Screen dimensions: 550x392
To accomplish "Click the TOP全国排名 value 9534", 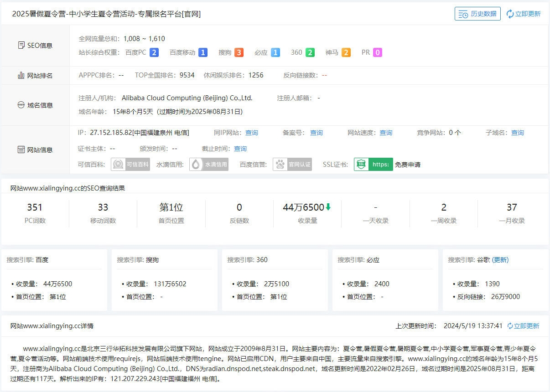I will pyautogui.click(x=187, y=75).
